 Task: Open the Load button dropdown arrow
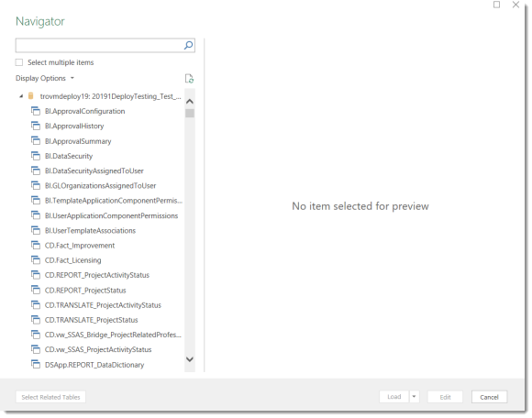[414, 396]
